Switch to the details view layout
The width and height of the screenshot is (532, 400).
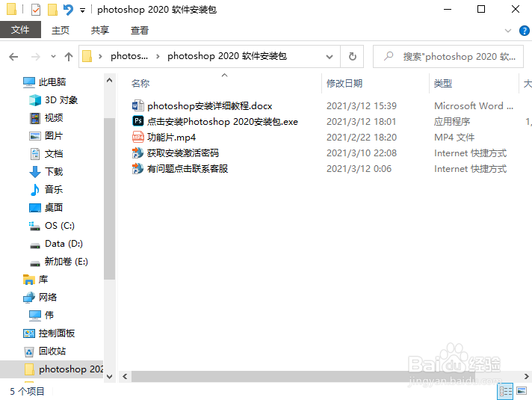[x=505, y=392]
